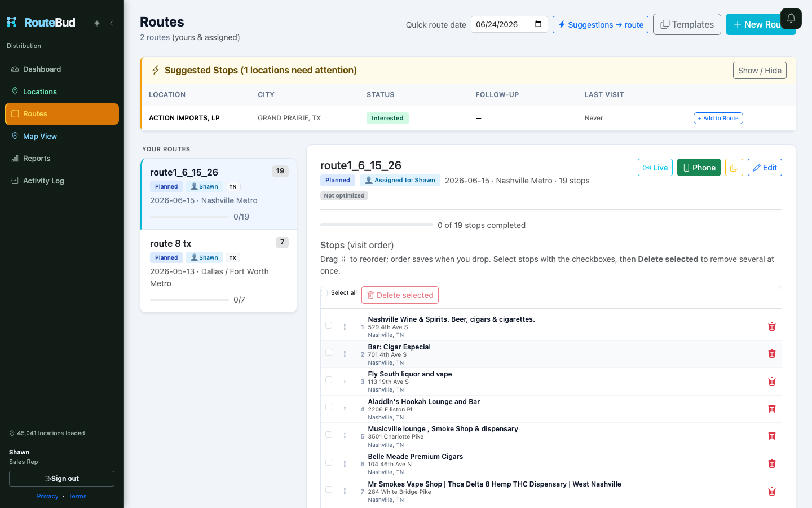Delete Aladdin's Hookah Lounge and Bar stop
This screenshot has width=812, height=508.
[772, 409]
